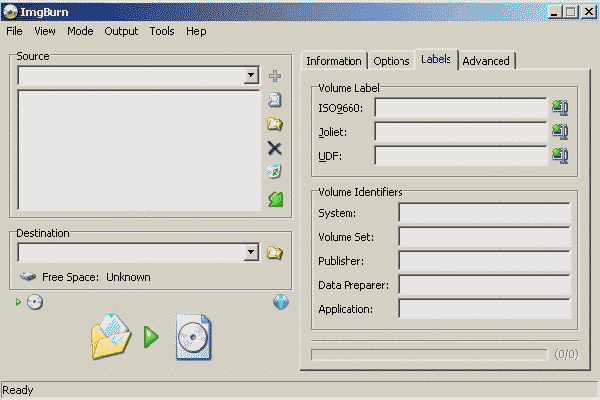Click the clear source list recycle icon
The height and width of the screenshot is (400, 600).
(275, 172)
